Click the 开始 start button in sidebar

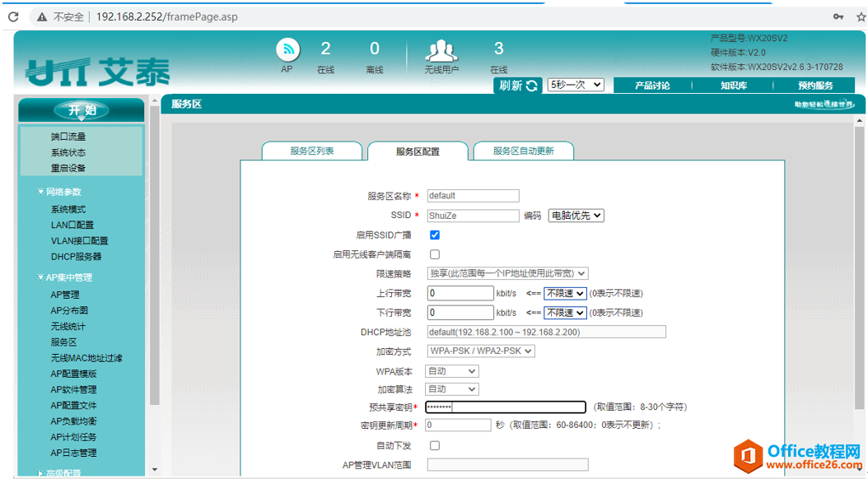pyautogui.click(x=82, y=110)
